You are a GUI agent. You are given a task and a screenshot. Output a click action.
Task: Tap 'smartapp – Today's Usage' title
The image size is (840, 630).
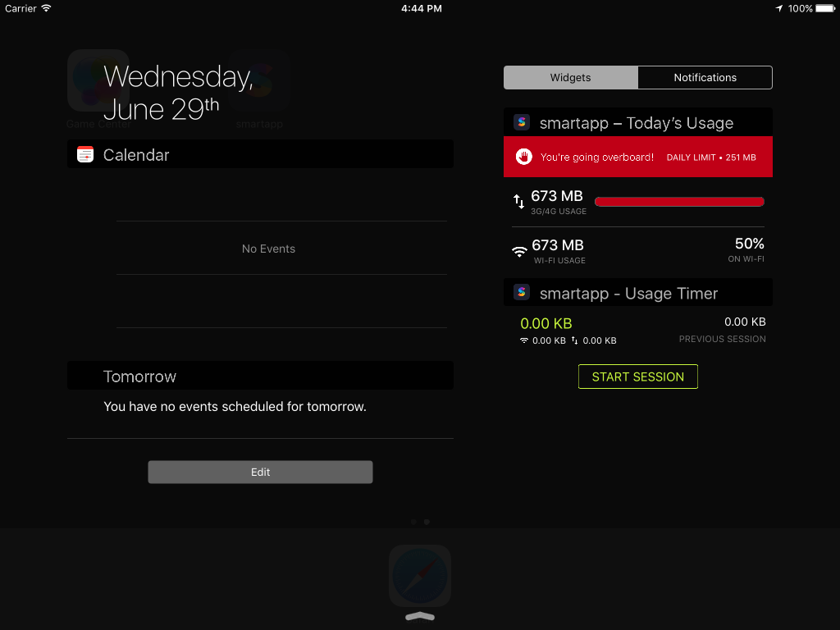(637, 123)
